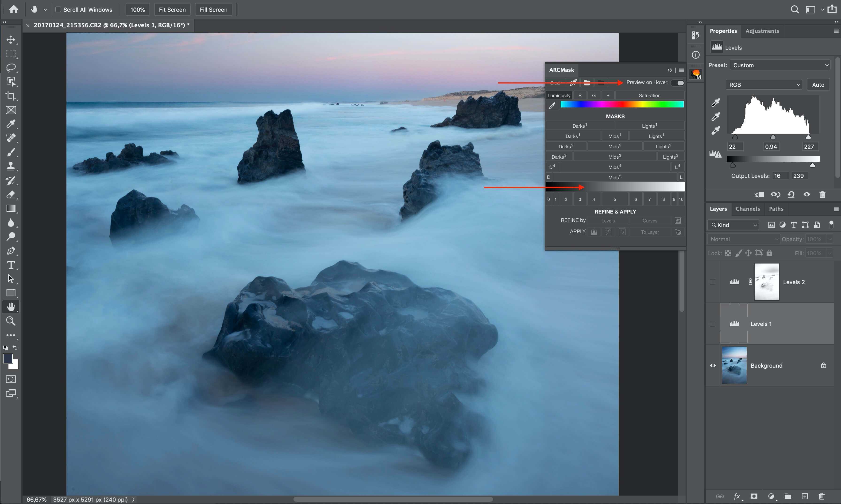Select the Gradient tool
The image size is (841, 504).
click(x=11, y=209)
